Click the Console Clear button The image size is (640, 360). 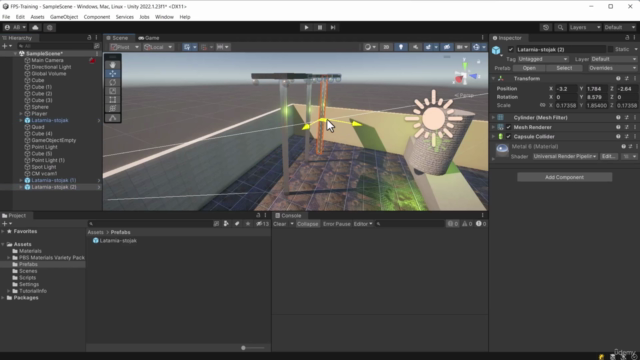coord(280,224)
